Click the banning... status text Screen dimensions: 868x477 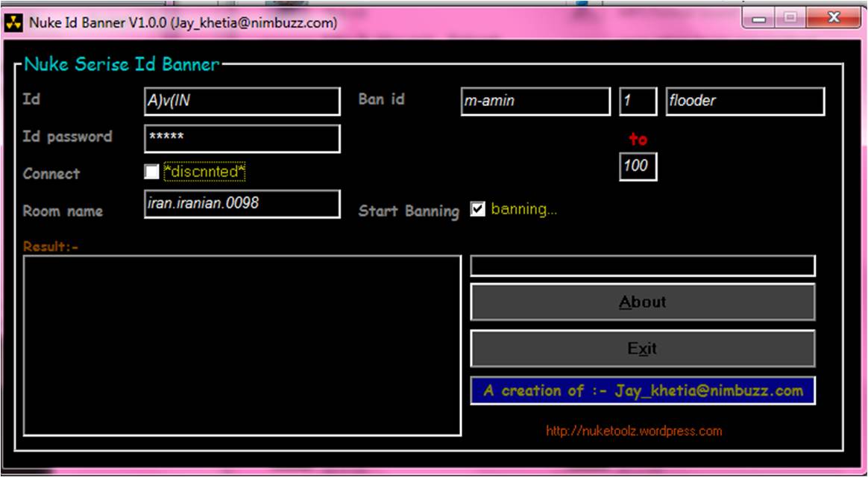pos(523,210)
